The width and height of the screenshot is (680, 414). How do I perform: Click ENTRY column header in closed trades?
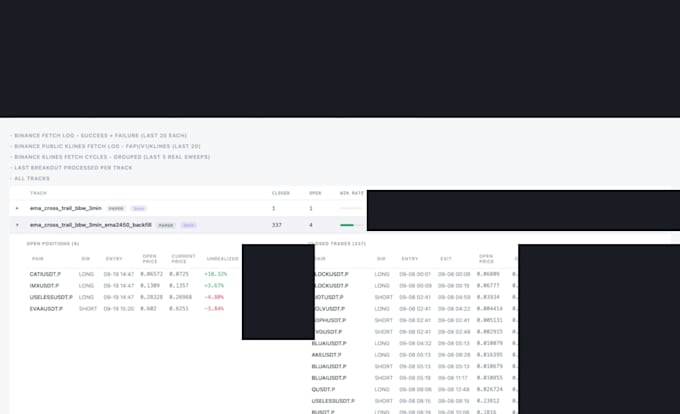(x=410, y=259)
